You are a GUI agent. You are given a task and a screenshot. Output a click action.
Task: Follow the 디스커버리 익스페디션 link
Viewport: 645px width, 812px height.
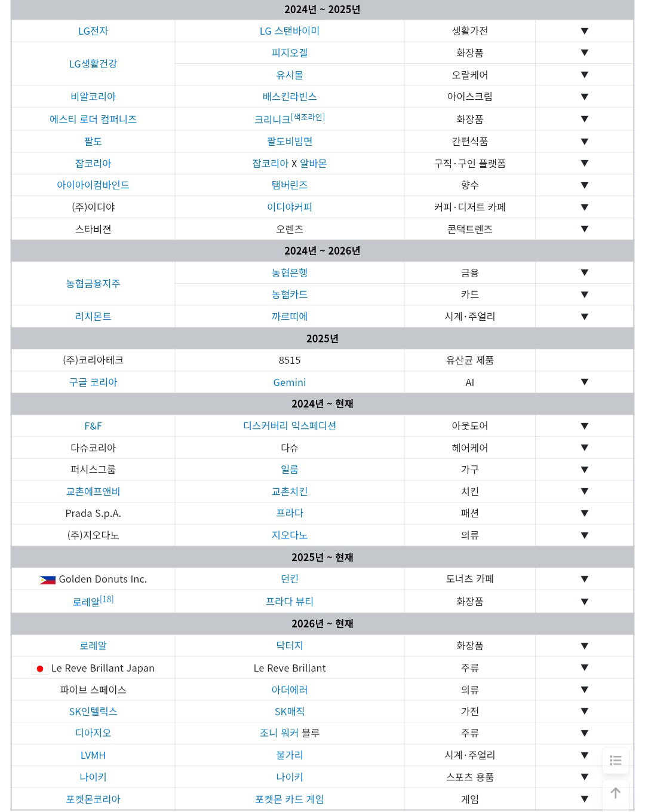[x=290, y=425]
